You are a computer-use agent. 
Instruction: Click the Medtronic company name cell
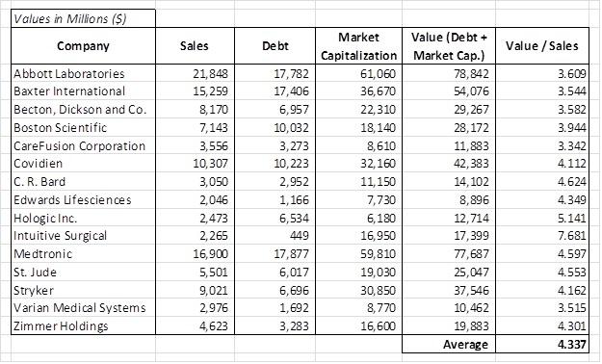(83, 254)
